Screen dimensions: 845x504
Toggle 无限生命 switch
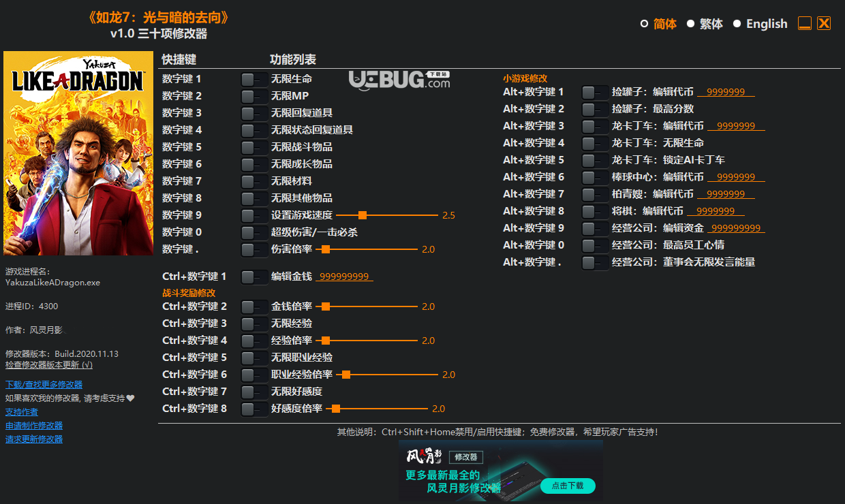click(254, 79)
